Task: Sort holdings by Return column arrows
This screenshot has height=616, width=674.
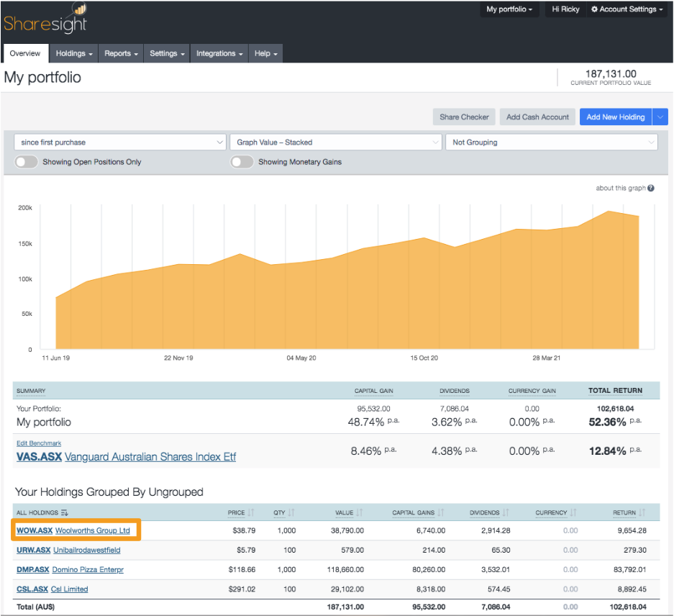Action: coord(642,512)
